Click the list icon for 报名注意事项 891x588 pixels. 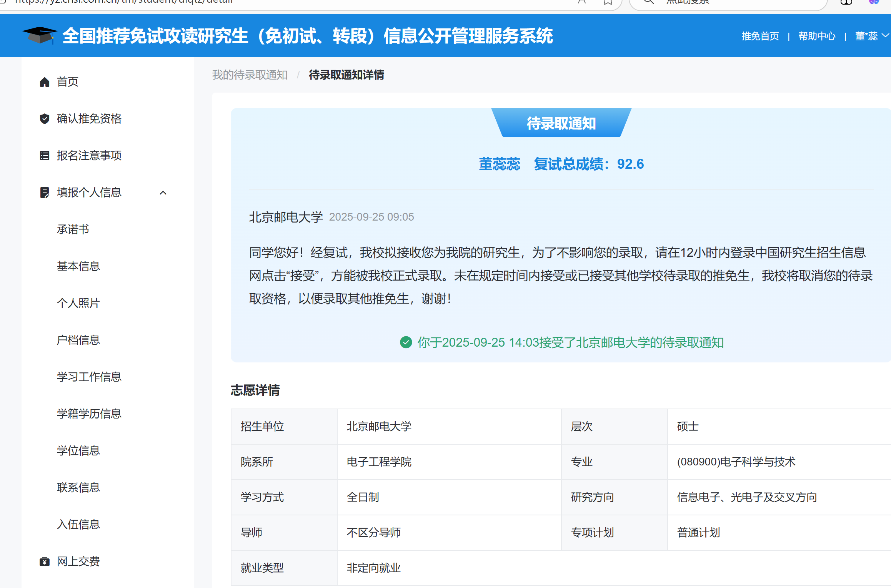coord(45,156)
